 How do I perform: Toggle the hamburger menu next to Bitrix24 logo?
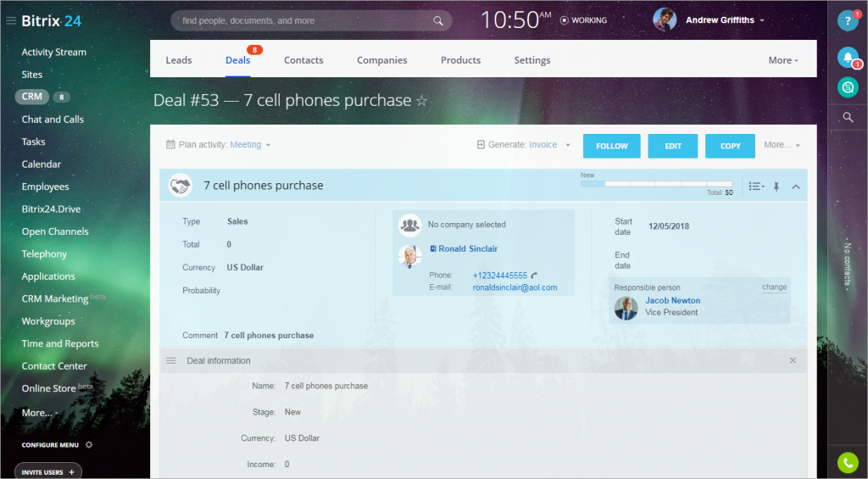click(10, 21)
